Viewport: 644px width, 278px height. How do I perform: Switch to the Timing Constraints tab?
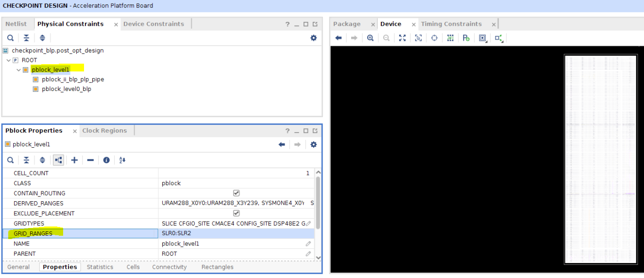point(451,24)
